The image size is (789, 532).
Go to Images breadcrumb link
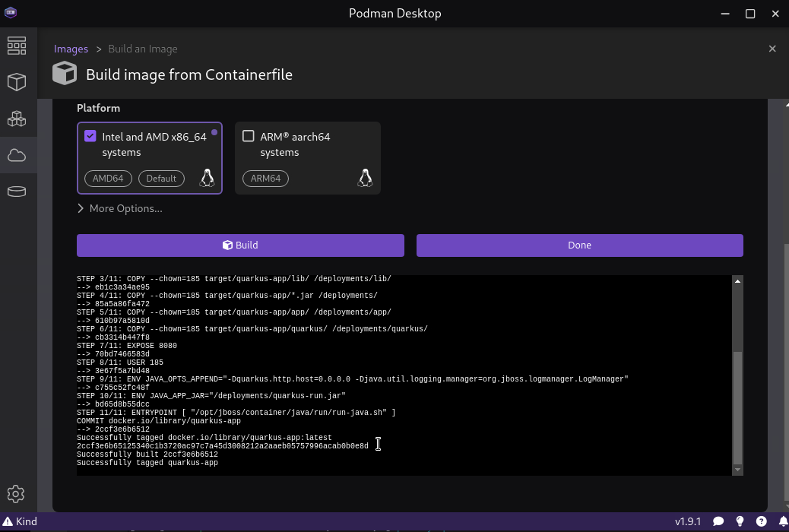(x=71, y=49)
